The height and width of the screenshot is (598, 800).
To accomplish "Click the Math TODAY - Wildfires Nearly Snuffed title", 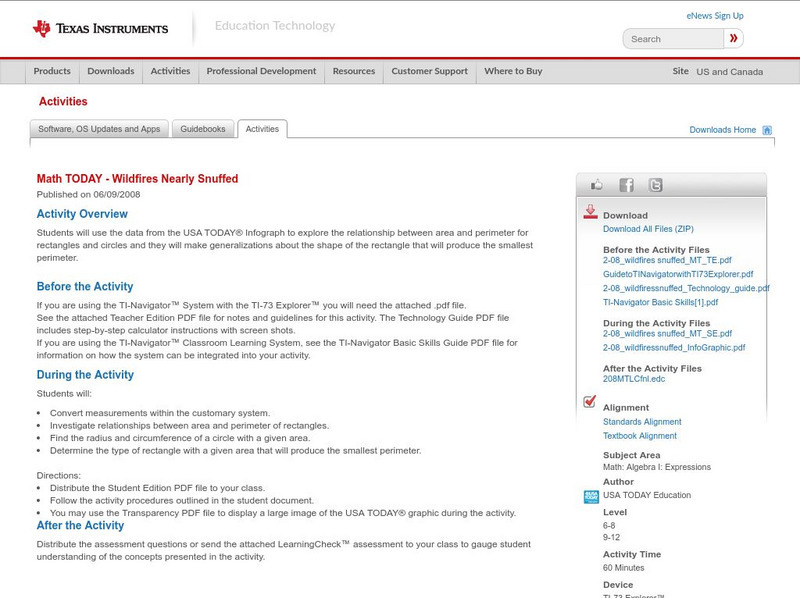I will coord(137,179).
